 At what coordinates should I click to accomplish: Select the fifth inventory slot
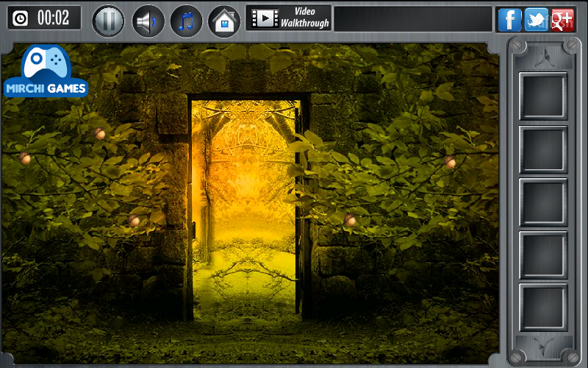pos(543,307)
